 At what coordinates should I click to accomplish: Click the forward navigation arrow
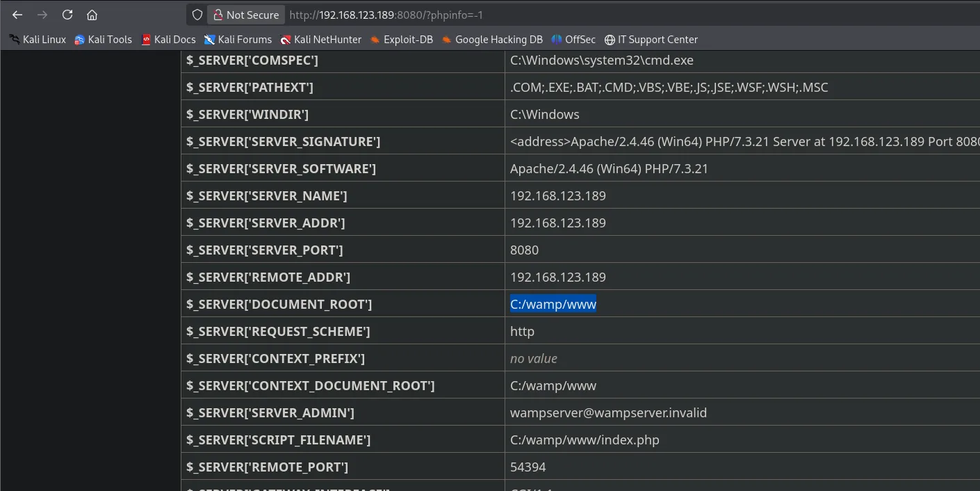[x=42, y=15]
